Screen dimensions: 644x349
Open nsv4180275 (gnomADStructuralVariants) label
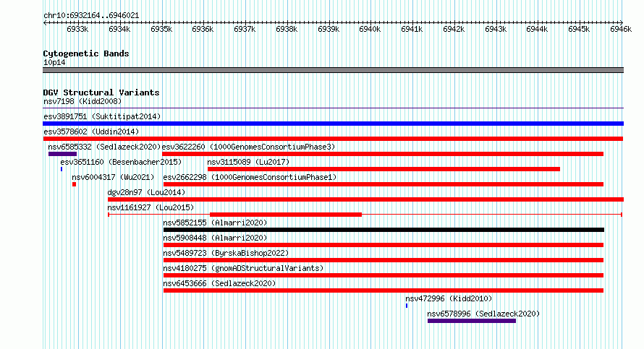pos(243,268)
